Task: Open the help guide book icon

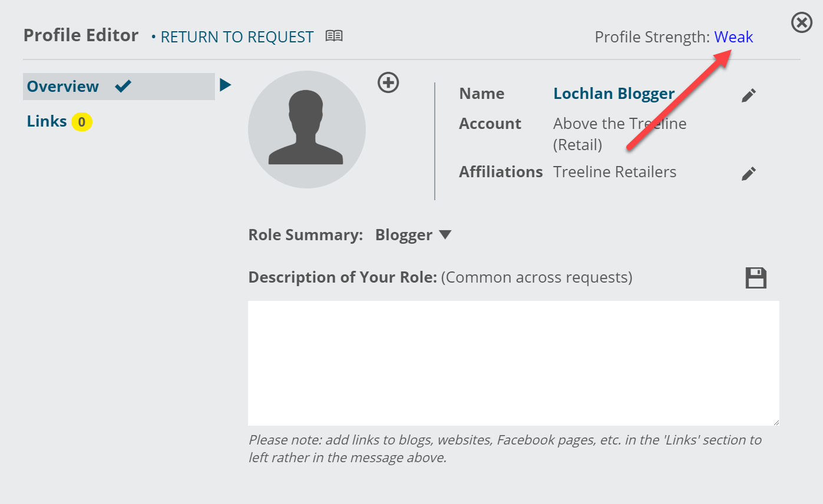Action: [334, 37]
